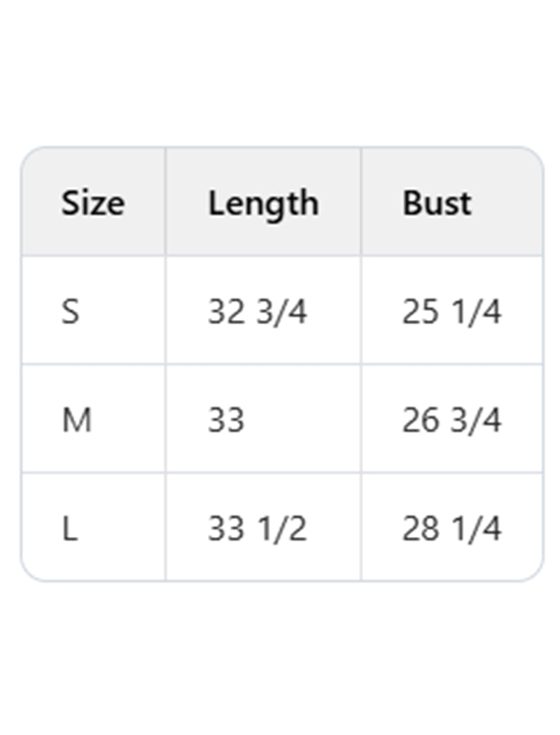
Task: Click the 3/4 fraction in S length
Action: point(281,311)
